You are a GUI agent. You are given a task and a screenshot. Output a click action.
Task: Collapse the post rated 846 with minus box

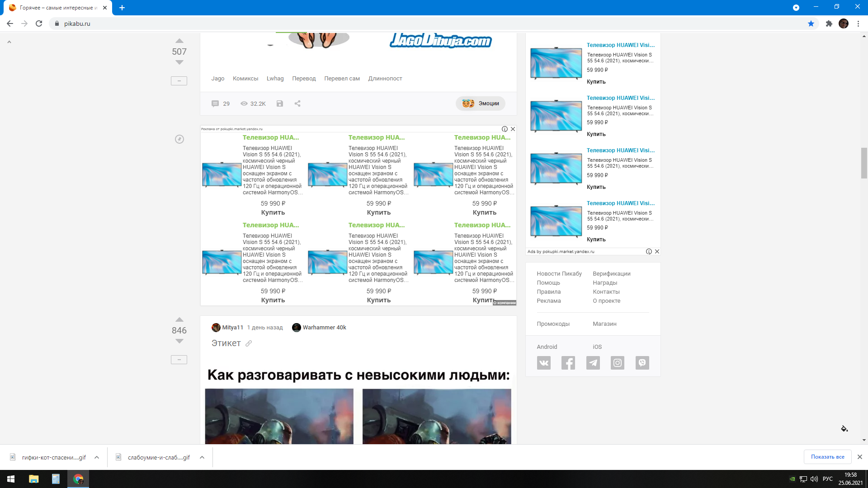[179, 360]
